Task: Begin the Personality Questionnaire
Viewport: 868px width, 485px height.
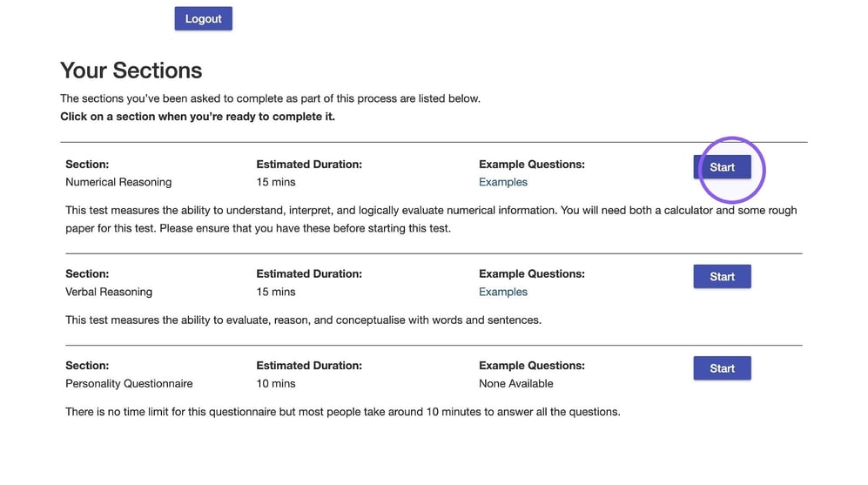Action: pos(722,368)
